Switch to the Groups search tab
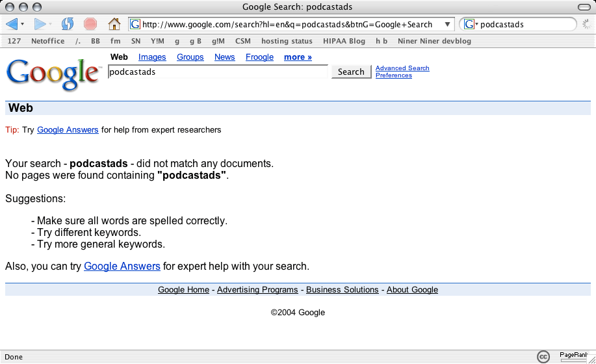596x364 pixels. [190, 57]
